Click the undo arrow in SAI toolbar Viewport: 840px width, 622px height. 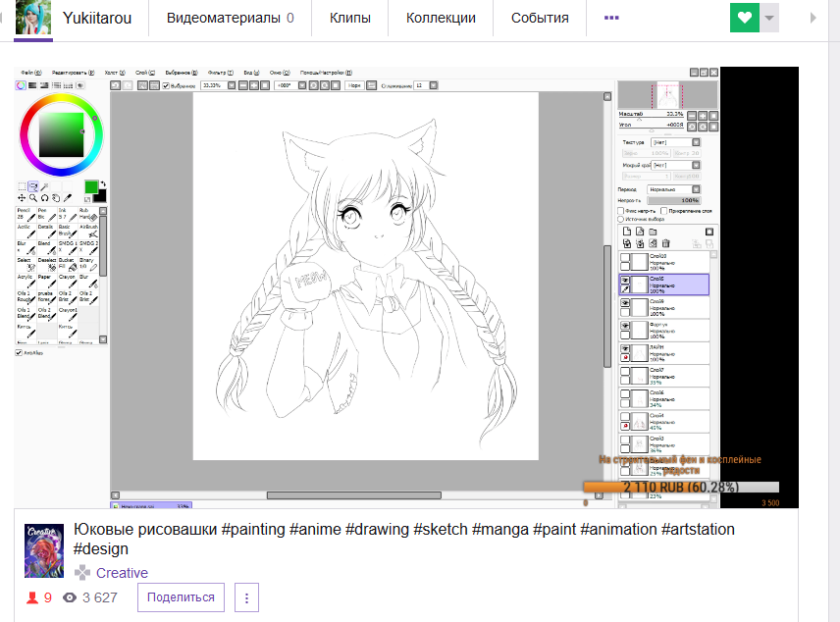tap(115, 85)
